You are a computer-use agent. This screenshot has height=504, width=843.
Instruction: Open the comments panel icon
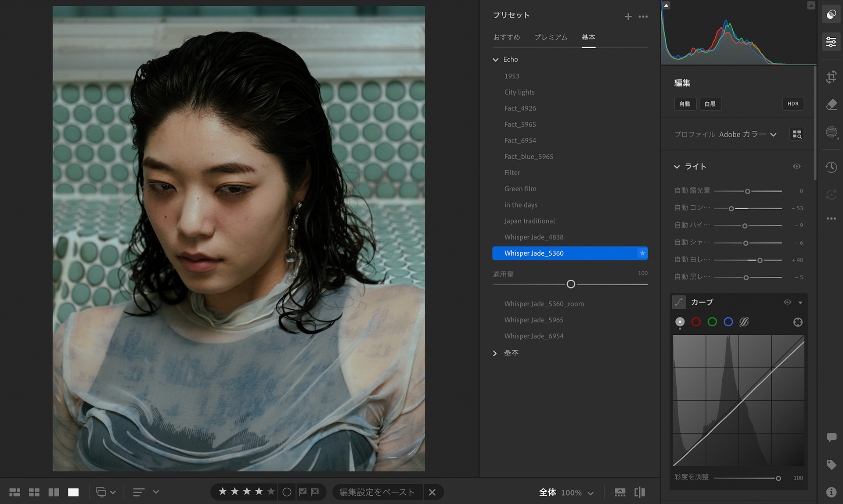coord(831,437)
